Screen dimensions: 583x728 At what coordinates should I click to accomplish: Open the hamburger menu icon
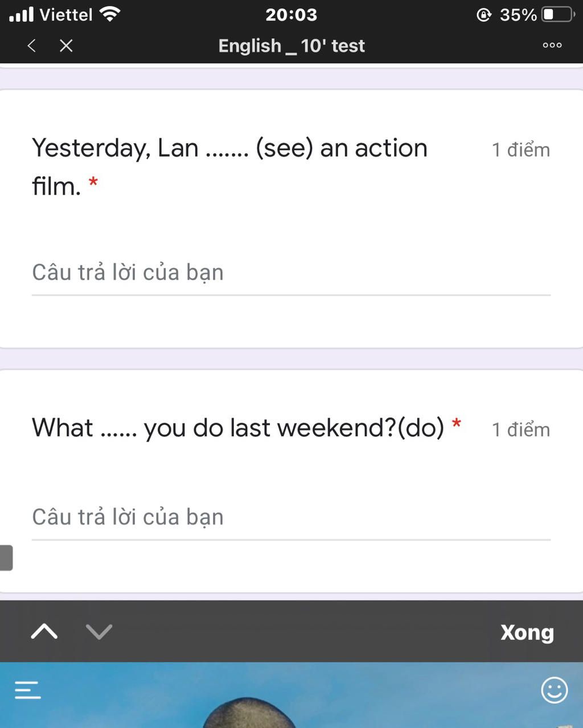pos(28,690)
